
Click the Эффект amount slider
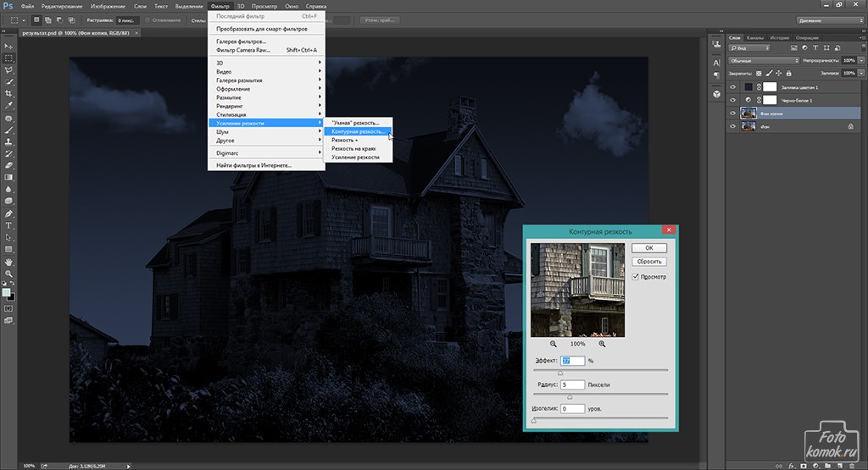tap(601, 370)
